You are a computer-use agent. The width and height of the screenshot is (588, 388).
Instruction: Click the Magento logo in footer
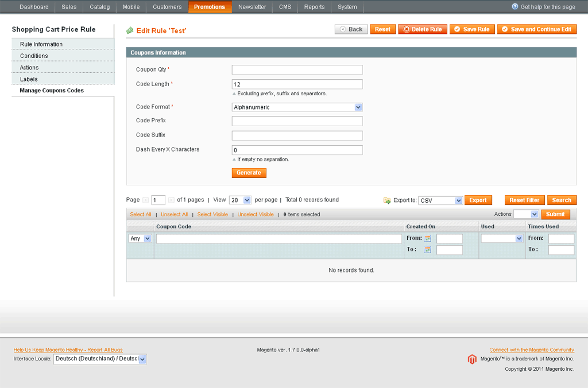472,359
